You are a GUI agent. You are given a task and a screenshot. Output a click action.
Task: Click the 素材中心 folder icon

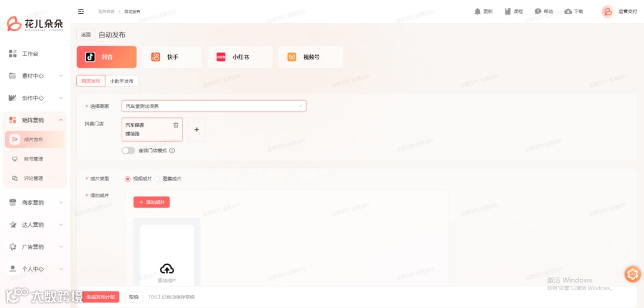[x=13, y=76]
